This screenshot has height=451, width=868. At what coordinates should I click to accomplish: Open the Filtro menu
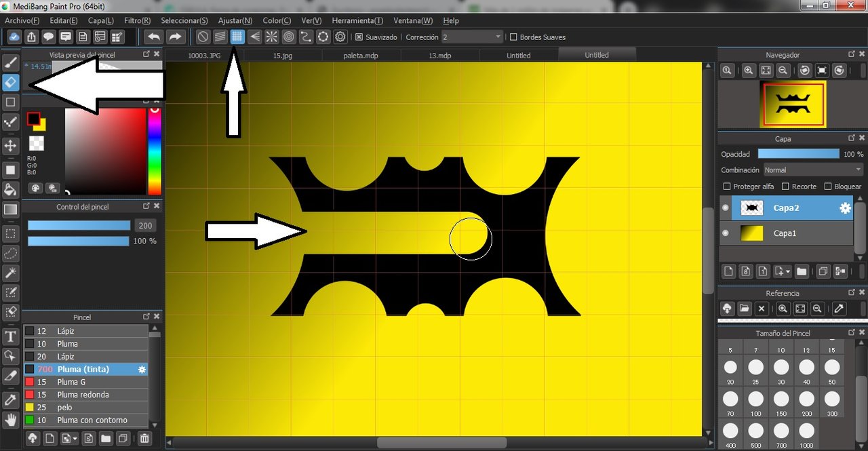[x=138, y=21]
